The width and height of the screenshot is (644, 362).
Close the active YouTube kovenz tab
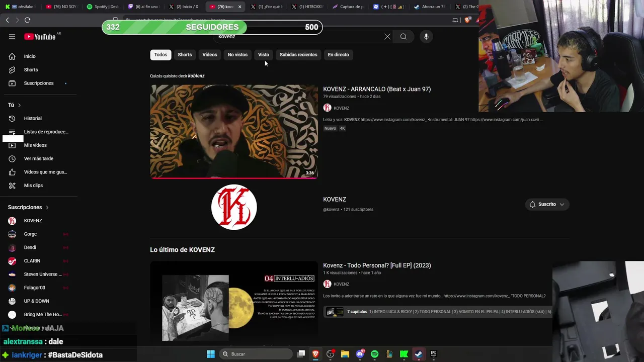[239, 7]
